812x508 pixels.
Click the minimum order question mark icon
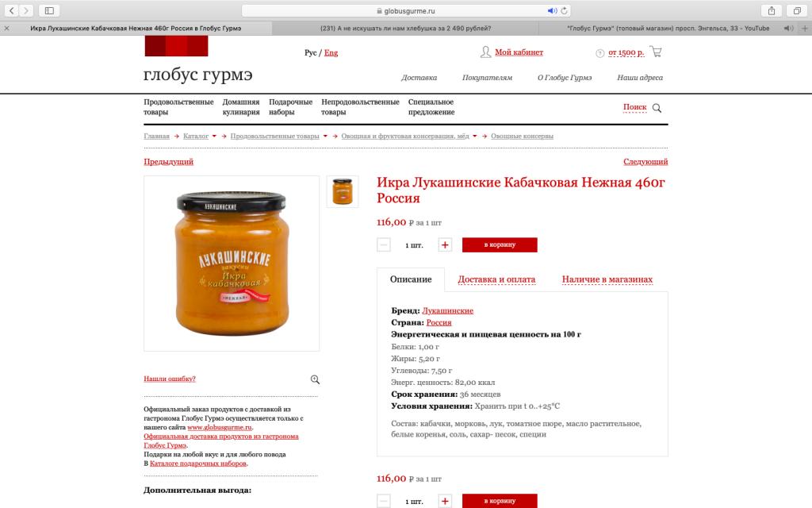point(599,53)
